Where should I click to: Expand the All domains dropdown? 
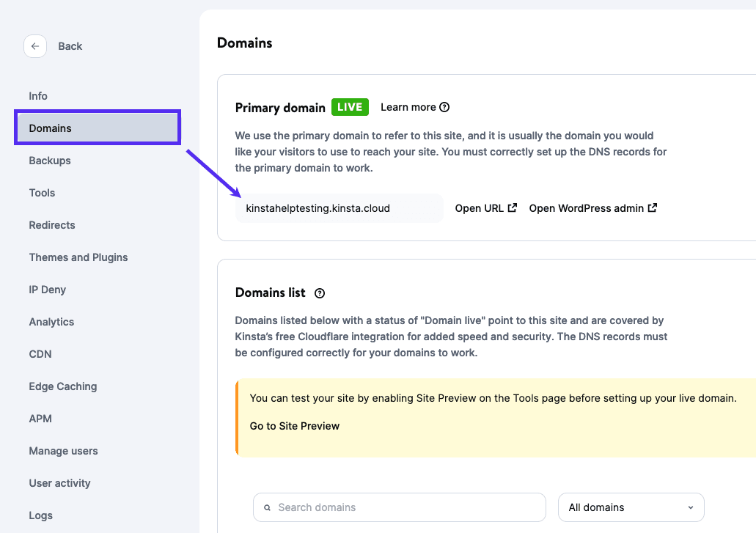[x=631, y=507]
